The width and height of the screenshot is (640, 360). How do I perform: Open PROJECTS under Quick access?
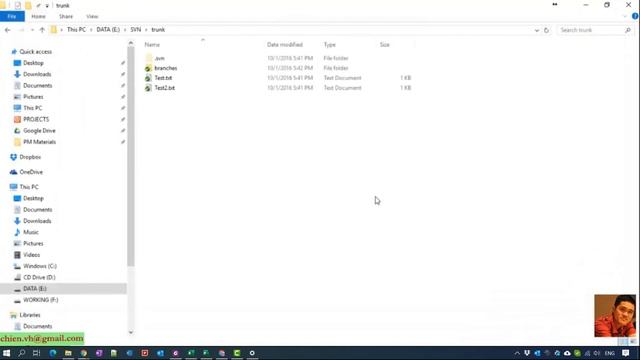click(36, 119)
